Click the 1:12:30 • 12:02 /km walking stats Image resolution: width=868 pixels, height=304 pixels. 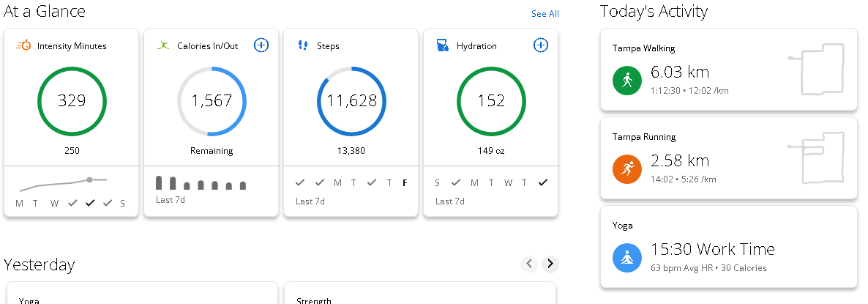tap(689, 90)
